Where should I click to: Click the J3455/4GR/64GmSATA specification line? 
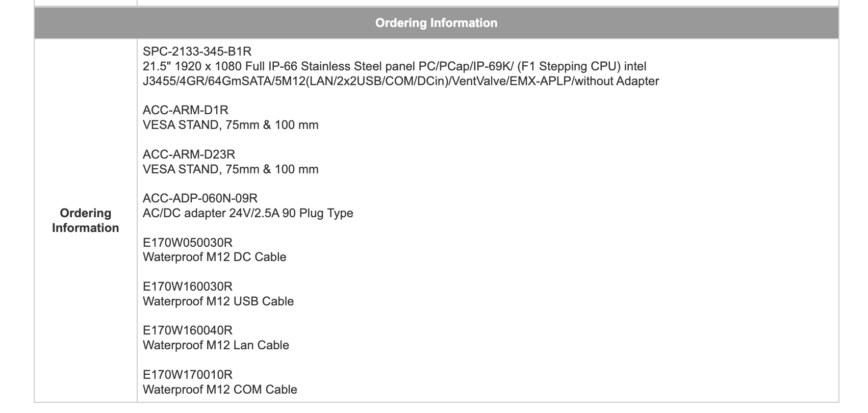pos(401,81)
